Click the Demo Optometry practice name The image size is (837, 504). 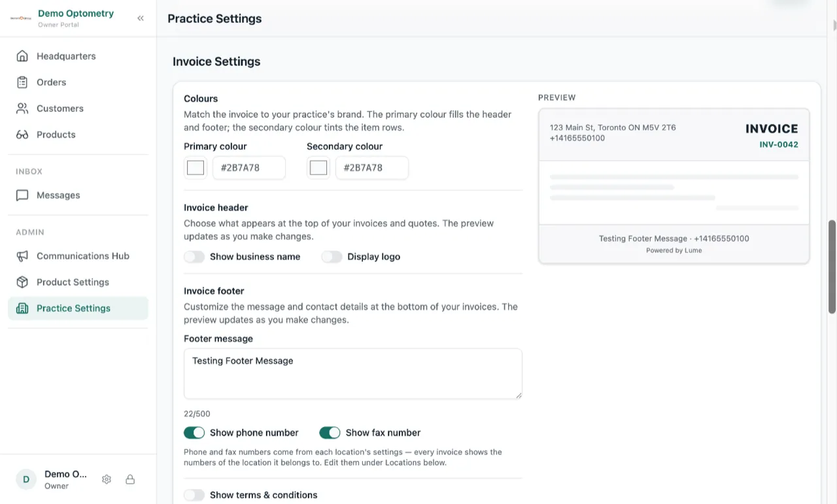click(x=76, y=13)
